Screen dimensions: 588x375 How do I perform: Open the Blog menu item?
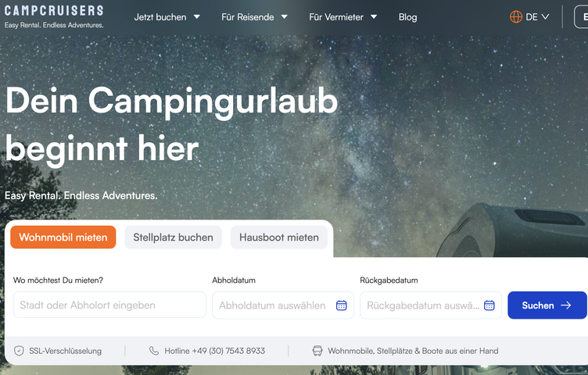[x=407, y=17]
